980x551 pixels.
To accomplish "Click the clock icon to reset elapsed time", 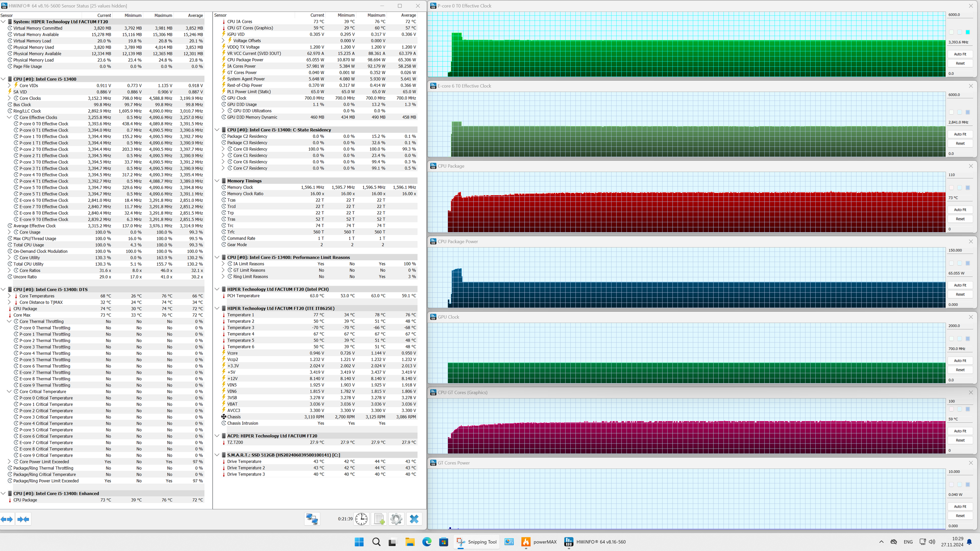I will pos(361,519).
